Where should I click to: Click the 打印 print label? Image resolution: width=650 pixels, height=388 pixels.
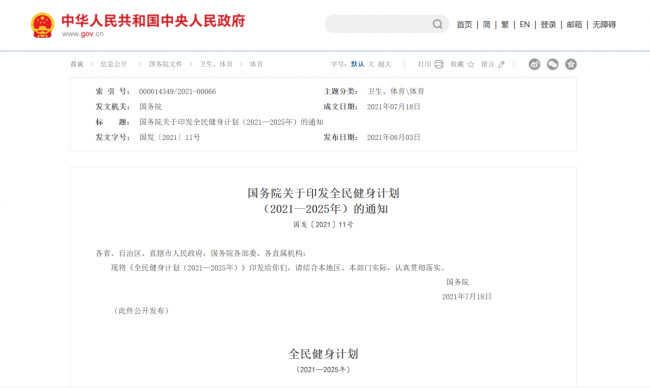click(424, 64)
